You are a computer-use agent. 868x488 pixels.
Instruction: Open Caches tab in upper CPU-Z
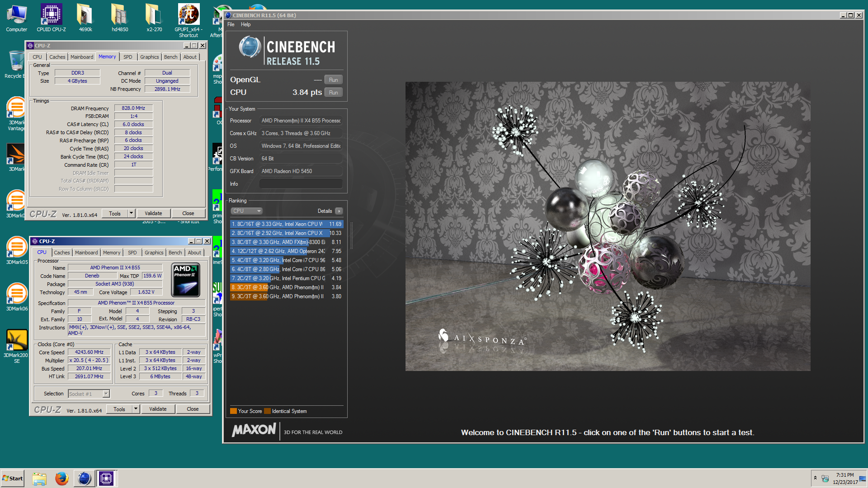pyautogui.click(x=57, y=57)
